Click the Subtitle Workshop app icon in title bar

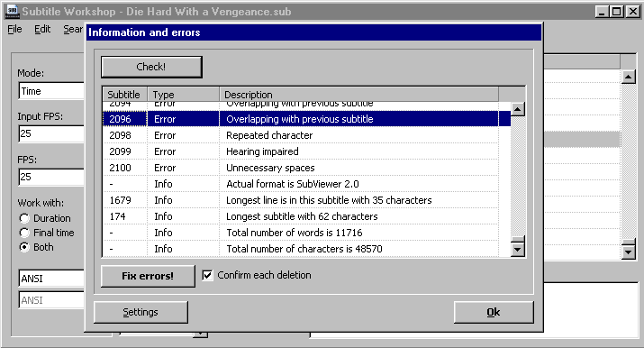pyautogui.click(x=12, y=11)
